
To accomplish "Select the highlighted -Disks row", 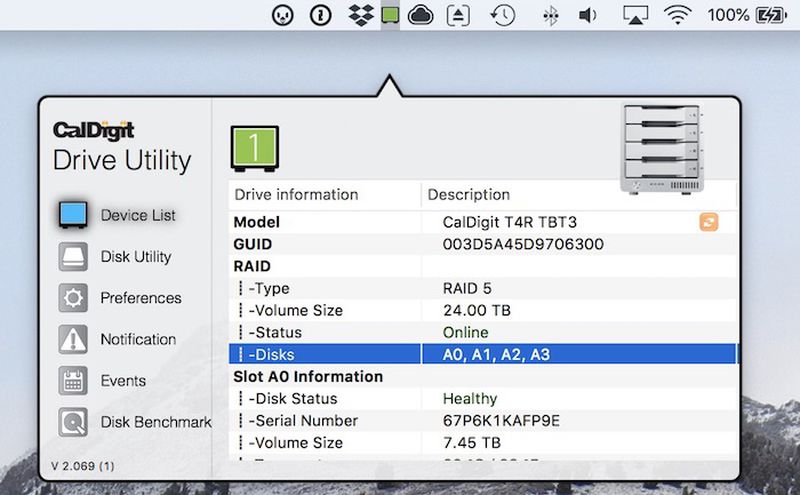I will (x=483, y=354).
